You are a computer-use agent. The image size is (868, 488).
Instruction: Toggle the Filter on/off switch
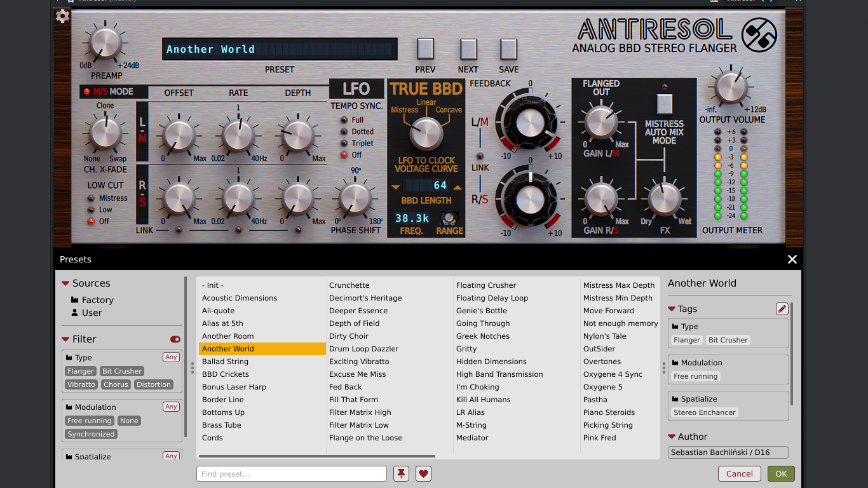coord(175,339)
